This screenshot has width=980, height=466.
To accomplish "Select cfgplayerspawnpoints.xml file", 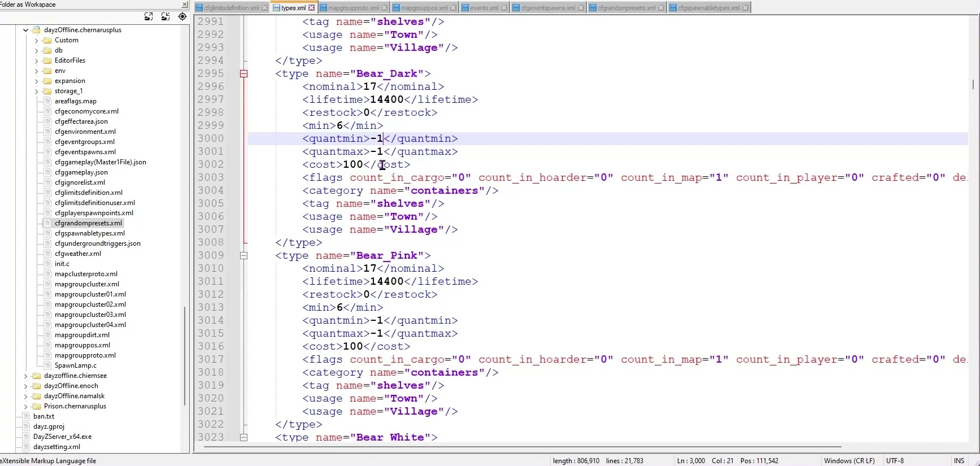I will pyautogui.click(x=94, y=213).
